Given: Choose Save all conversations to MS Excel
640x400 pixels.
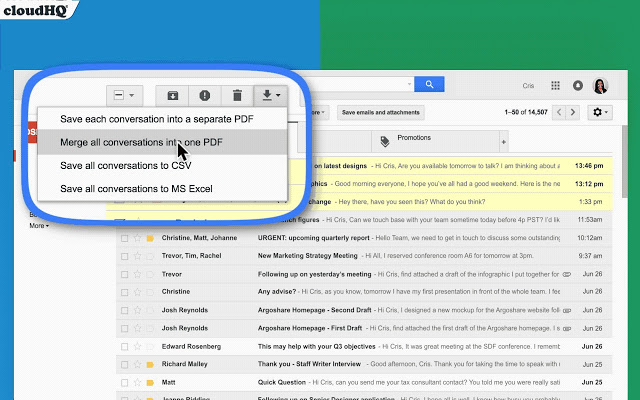Looking at the screenshot, I should tap(162, 189).
